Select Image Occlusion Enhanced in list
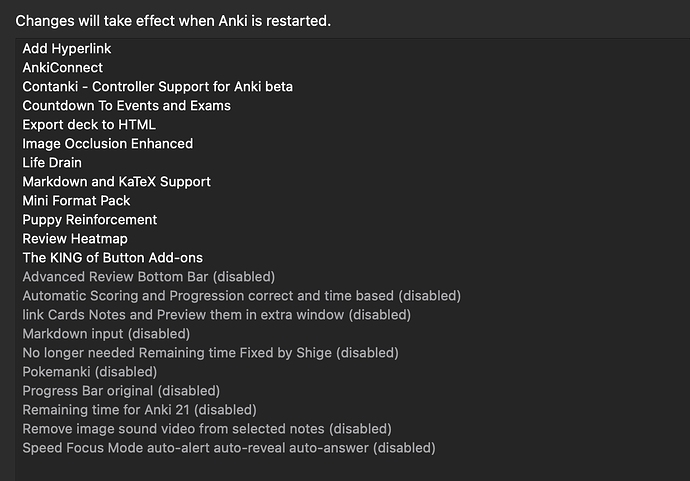 pyautogui.click(x=107, y=143)
